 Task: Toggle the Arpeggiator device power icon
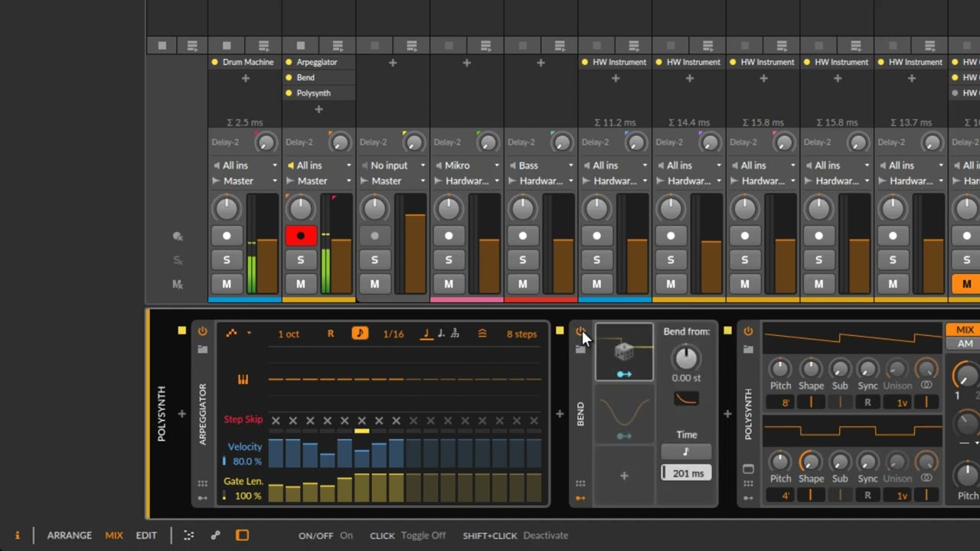[202, 331]
